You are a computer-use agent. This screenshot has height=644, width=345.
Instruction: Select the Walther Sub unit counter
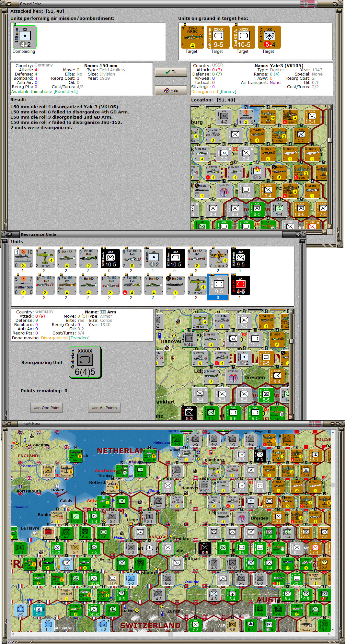23,285
